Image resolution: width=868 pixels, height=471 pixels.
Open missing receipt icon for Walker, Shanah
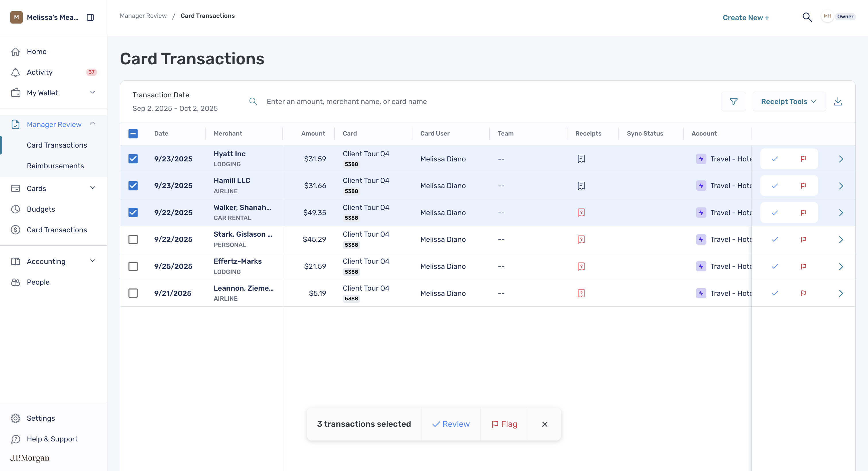pos(581,213)
